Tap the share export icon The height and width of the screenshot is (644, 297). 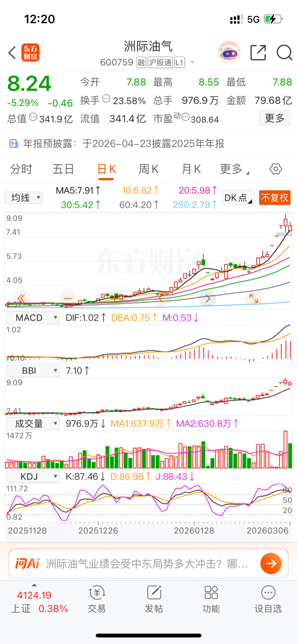(258, 53)
